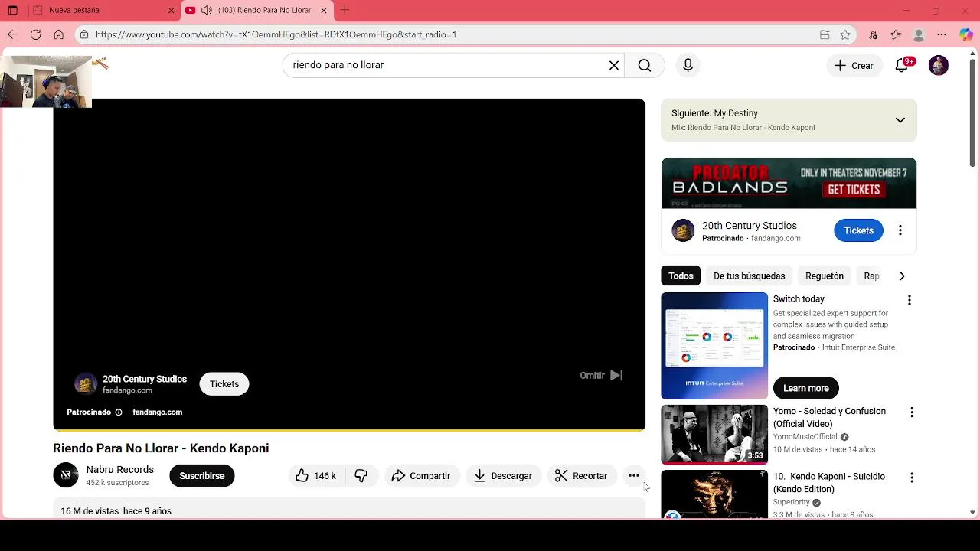The width and height of the screenshot is (980, 551).
Task: Select the Todos filter chip
Action: pos(681,275)
